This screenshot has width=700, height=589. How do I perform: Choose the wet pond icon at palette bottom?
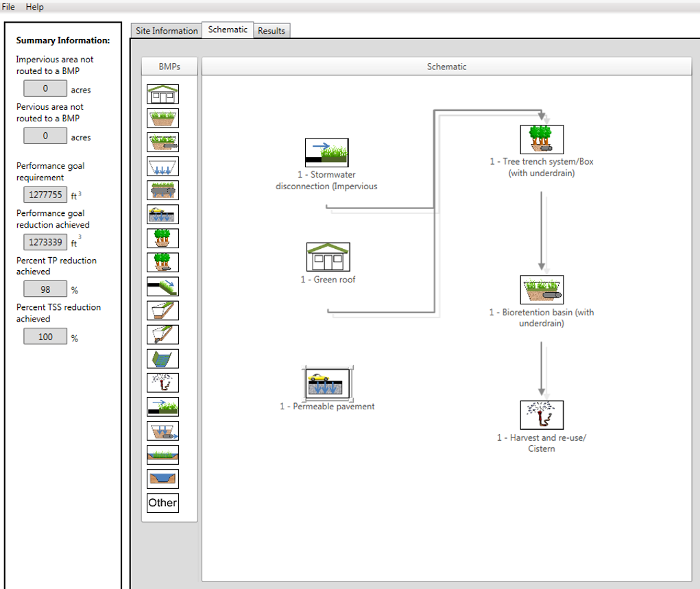point(162,479)
